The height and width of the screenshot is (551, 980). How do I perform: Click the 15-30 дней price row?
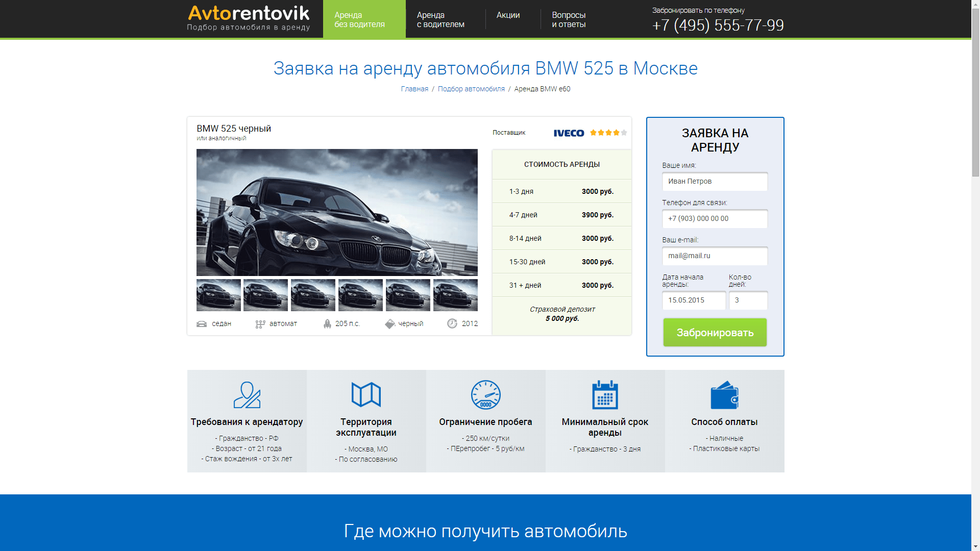pyautogui.click(x=561, y=262)
